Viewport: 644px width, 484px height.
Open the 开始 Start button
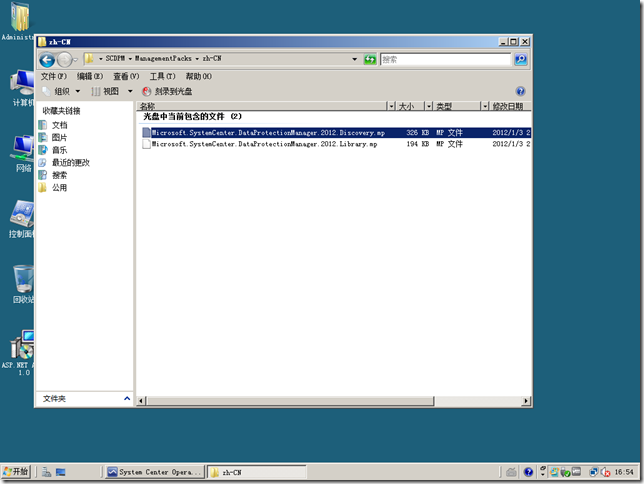click(16, 472)
